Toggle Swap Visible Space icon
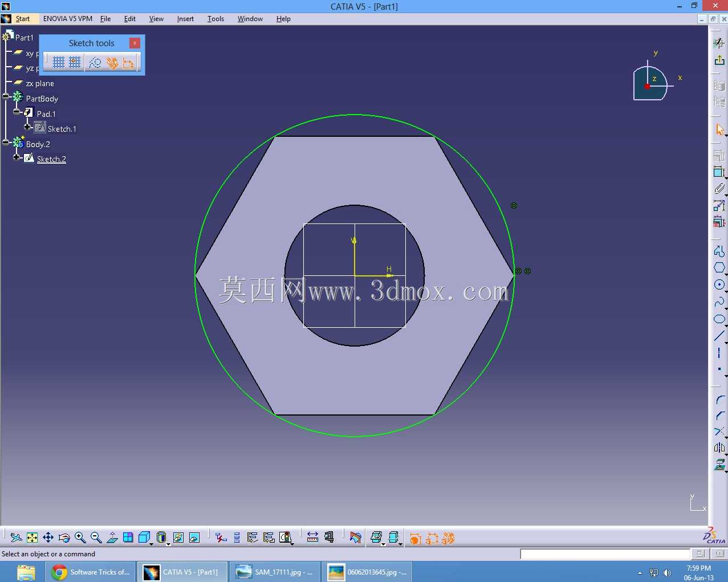The image size is (728, 582). click(x=194, y=538)
